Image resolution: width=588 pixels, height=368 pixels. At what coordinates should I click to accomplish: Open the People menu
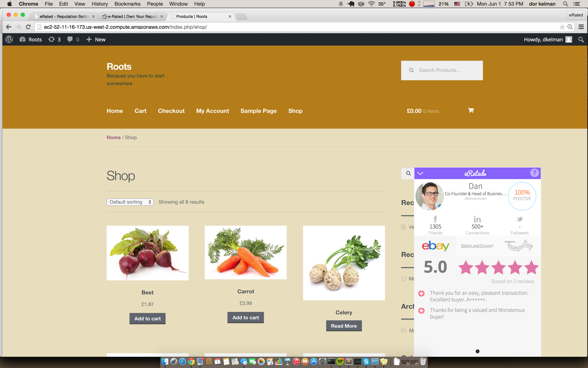click(x=155, y=4)
